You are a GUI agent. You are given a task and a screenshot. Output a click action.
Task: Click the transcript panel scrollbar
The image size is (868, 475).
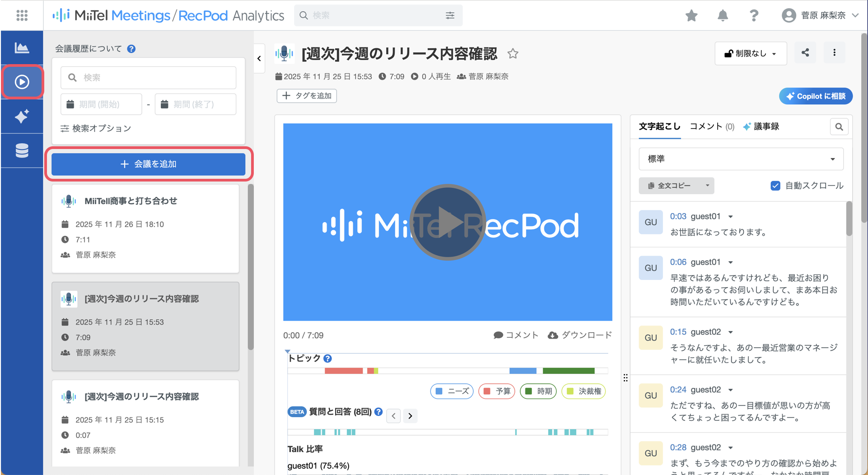tap(849, 219)
